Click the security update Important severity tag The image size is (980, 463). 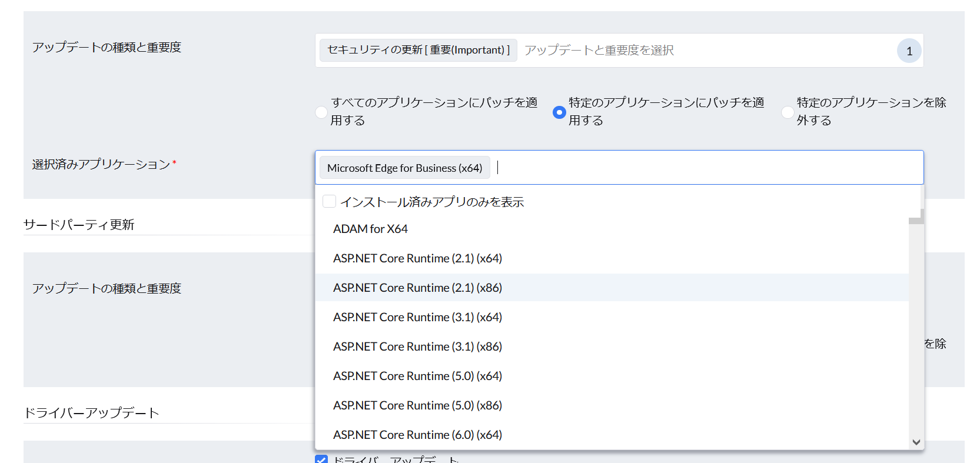pos(418,51)
